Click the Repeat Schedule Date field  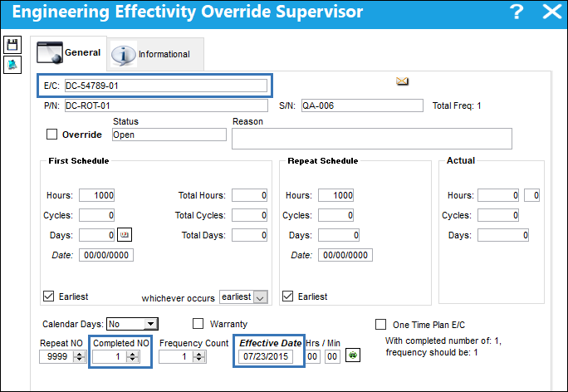(x=345, y=255)
